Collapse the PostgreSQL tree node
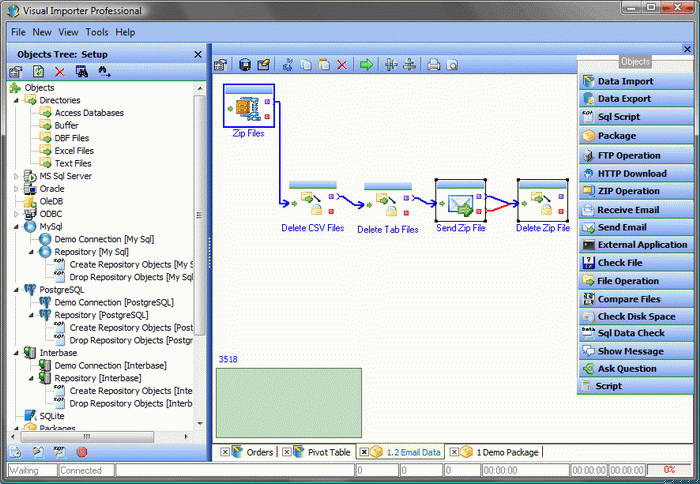 [x=17, y=290]
